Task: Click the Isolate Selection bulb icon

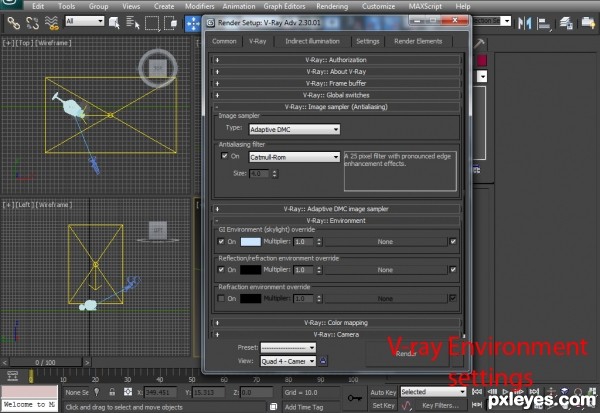Action: tap(97, 392)
